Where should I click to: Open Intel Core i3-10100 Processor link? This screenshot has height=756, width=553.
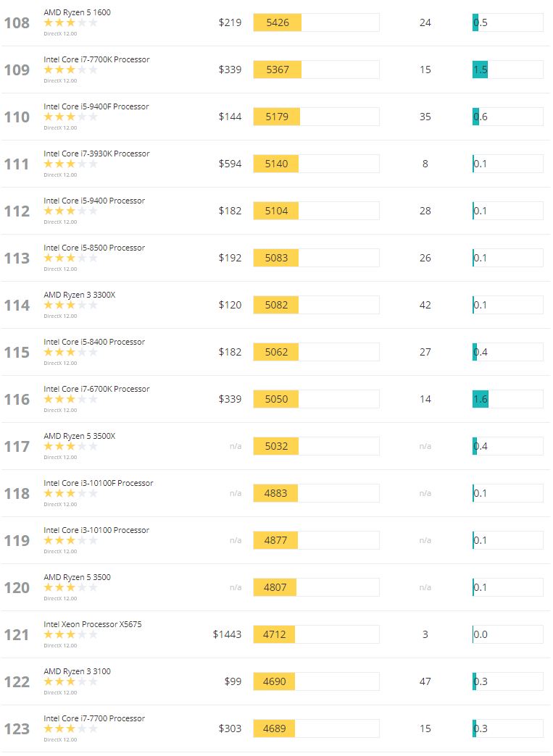96,530
